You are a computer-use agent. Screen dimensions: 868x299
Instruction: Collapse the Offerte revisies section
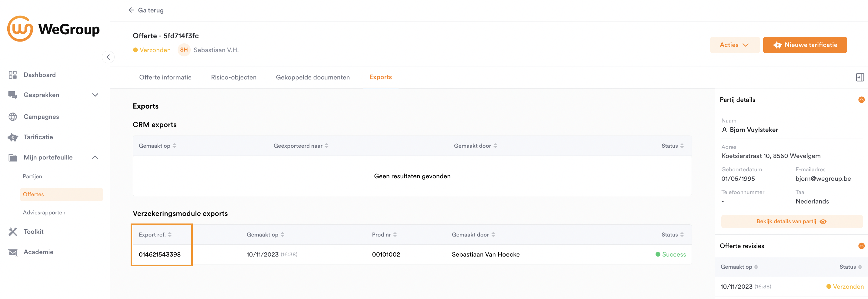click(861, 246)
